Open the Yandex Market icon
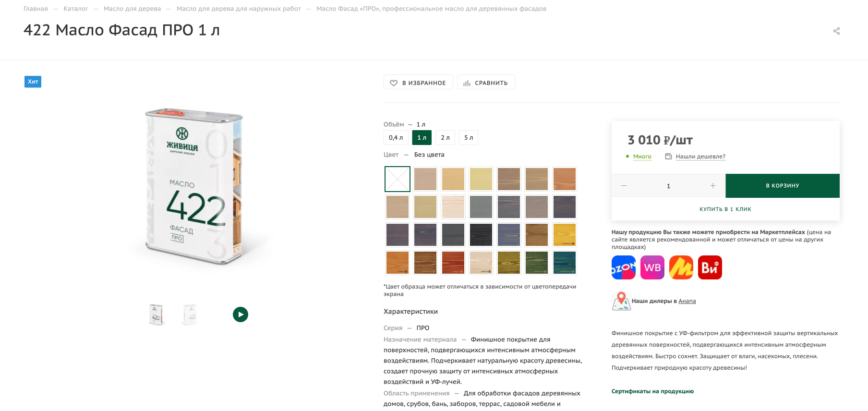Screen dimensions: 868x411 (681, 267)
